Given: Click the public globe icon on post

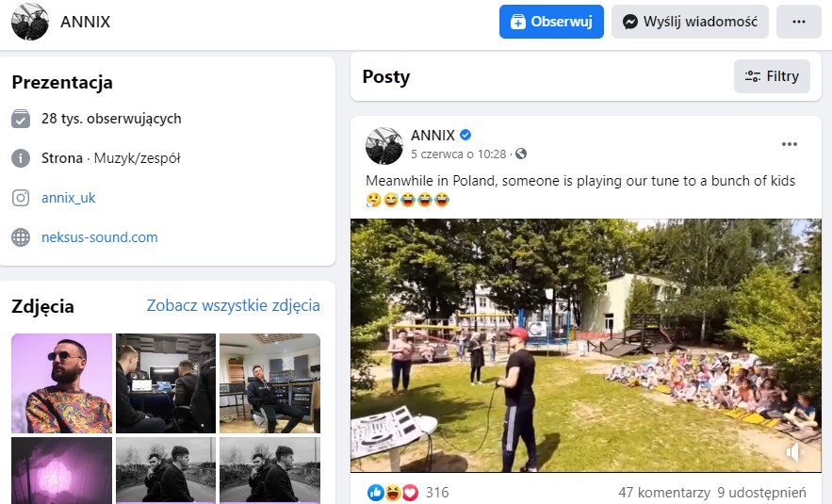Looking at the screenshot, I should 521,154.
